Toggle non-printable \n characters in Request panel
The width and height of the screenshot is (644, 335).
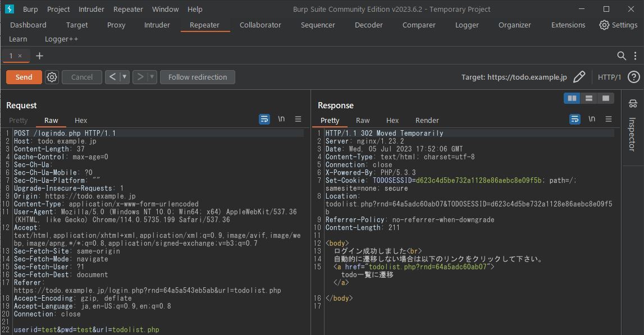[x=281, y=118]
